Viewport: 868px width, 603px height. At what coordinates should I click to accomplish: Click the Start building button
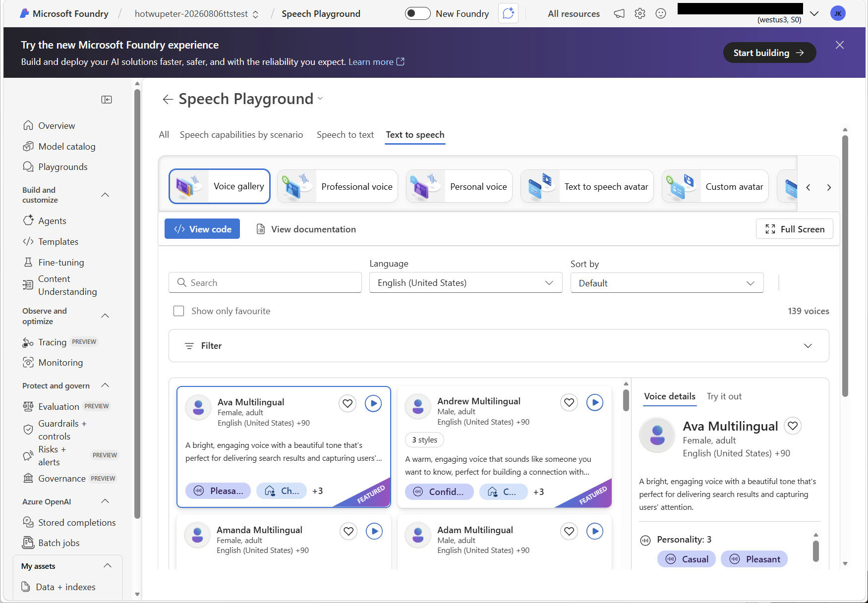pos(769,53)
